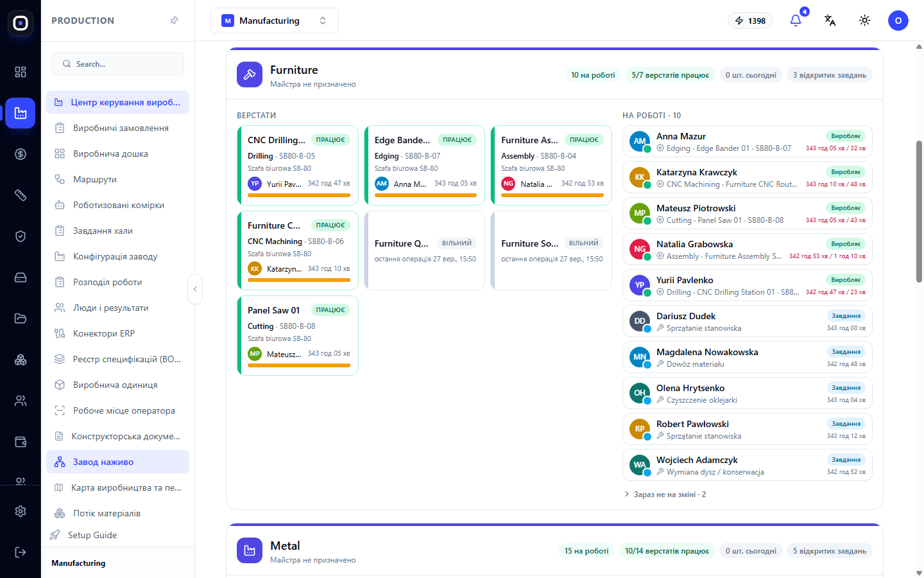Click the wallet icon in left rail
924x578 pixels.
point(21,442)
